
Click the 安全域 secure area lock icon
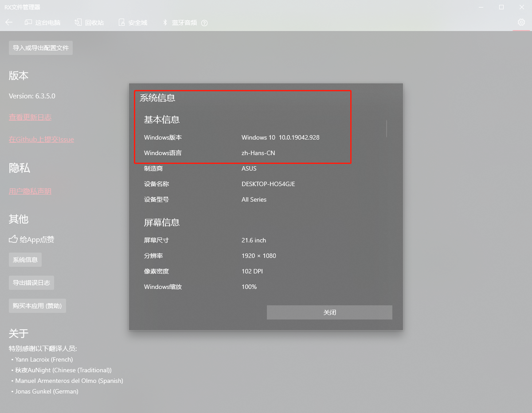tap(121, 22)
